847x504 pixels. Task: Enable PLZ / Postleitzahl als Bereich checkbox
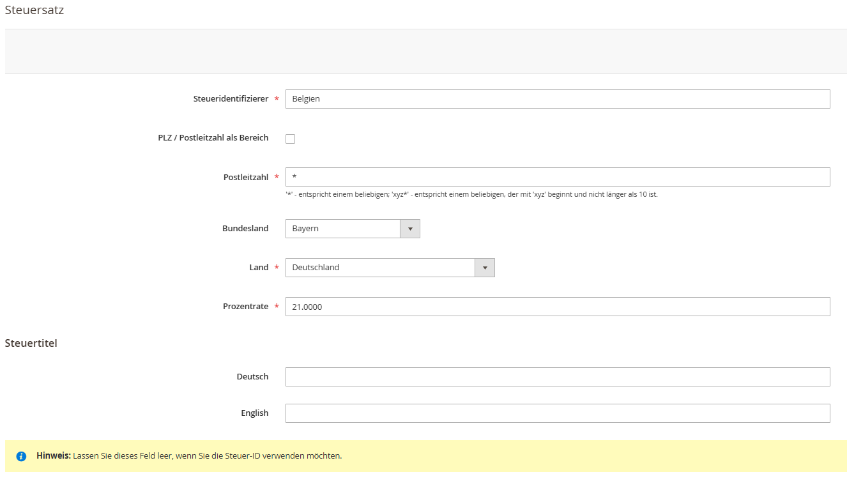pos(290,139)
